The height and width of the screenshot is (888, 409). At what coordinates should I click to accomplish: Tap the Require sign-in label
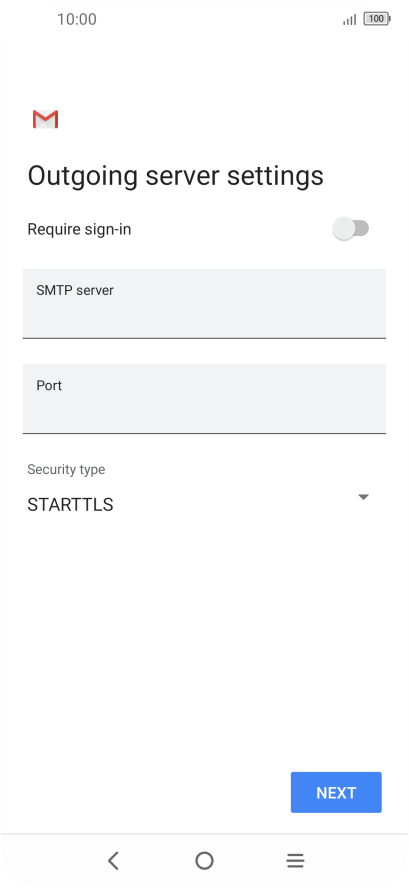(x=79, y=229)
